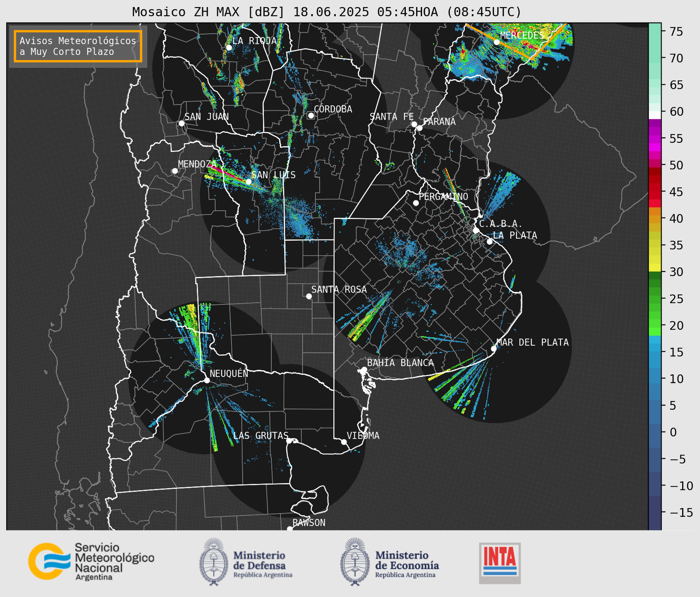Click the LA PLATA city marker dot
The height and width of the screenshot is (597, 700).
tap(490, 242)
